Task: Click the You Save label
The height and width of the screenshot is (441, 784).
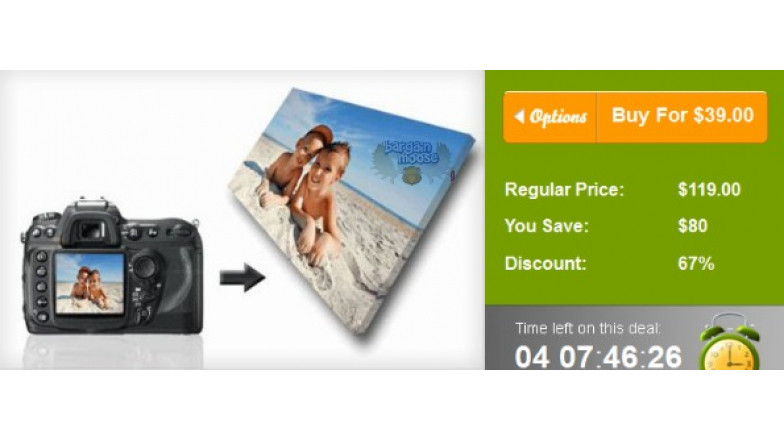Action: pos(546,226)
